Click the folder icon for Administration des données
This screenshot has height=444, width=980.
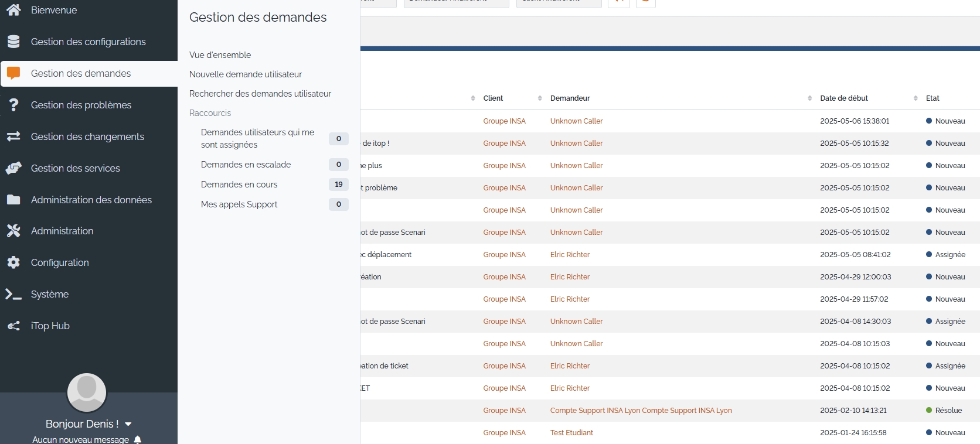coord(13,200)
